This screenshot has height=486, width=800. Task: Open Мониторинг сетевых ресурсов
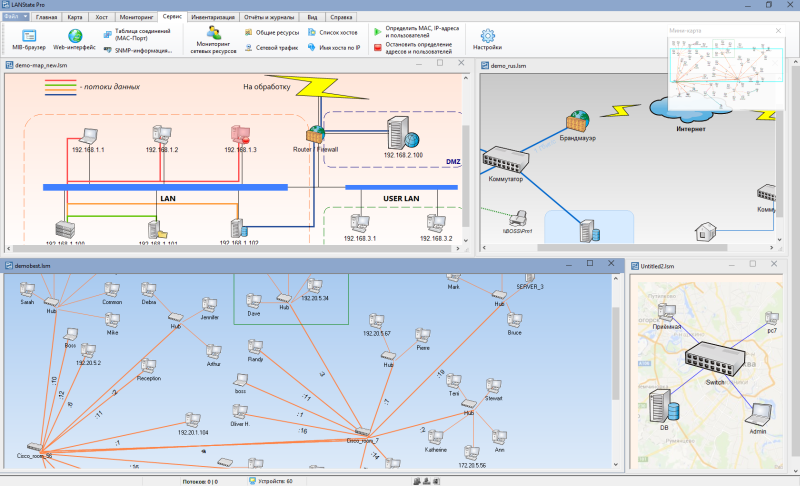pos(213,40)
